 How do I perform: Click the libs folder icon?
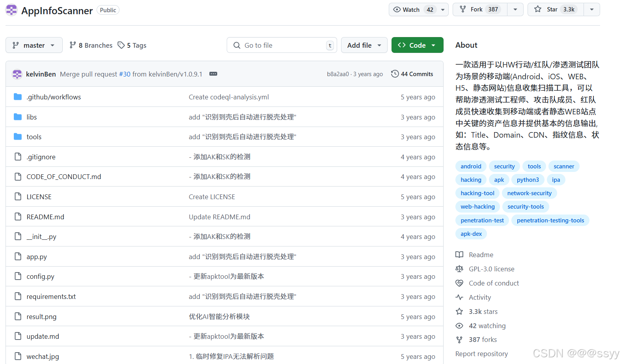pyautogui.click(x=18, y=117)
